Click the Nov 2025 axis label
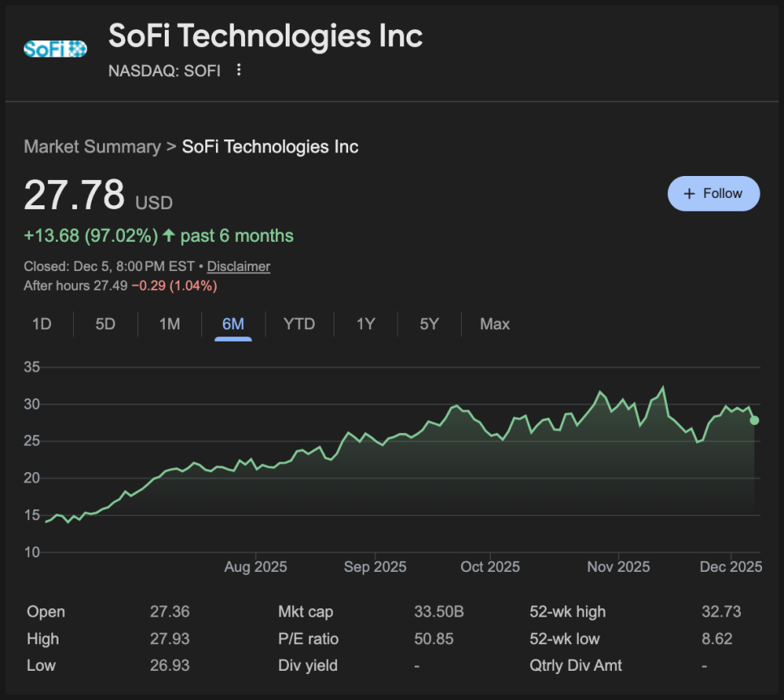The image size is (784, 700). click(x=618, y=567)
